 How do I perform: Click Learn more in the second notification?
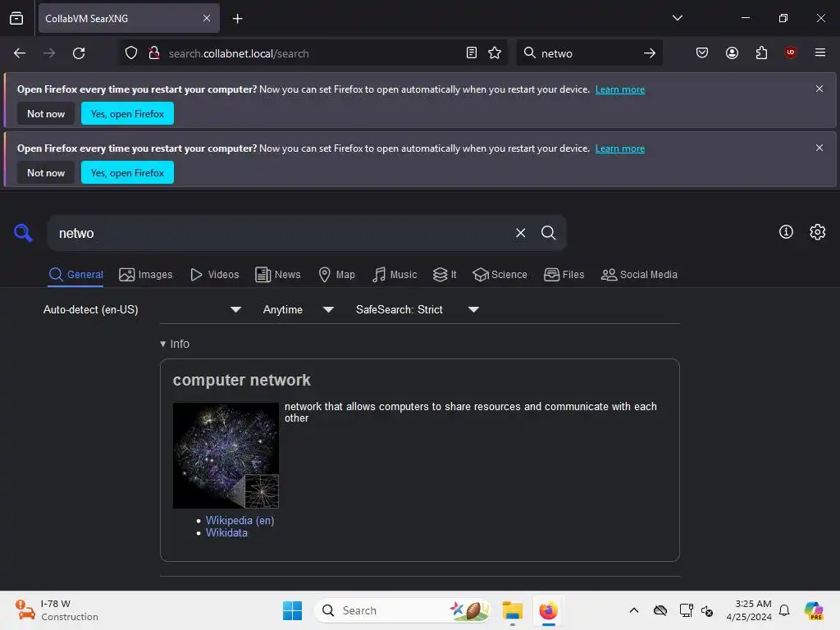point(620,148)
